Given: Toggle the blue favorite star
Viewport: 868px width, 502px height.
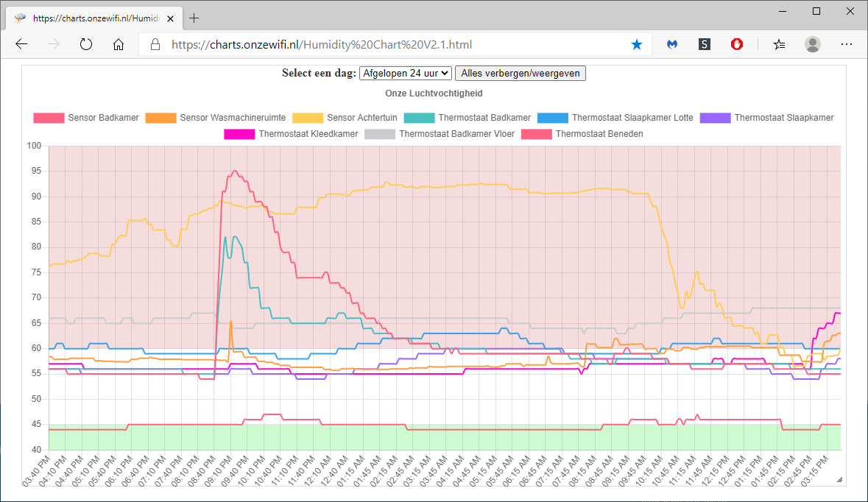Looking at the screenshot, I should [x=637, y=45].
